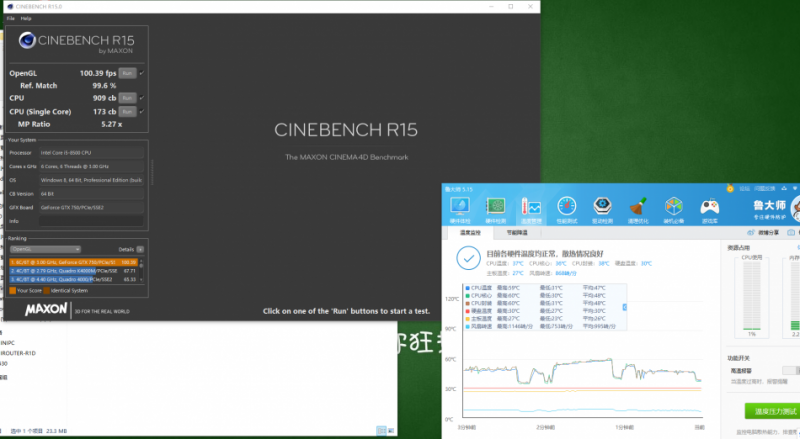
Task: Select the first ranking entry GeForce GTX 750
Action: [73, 262]
